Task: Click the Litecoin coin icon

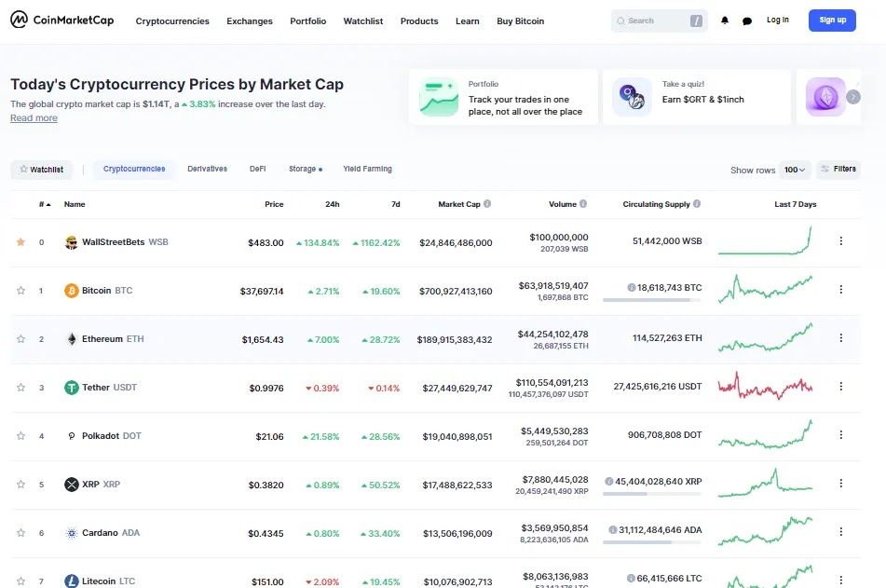Action: pos(71,581)
